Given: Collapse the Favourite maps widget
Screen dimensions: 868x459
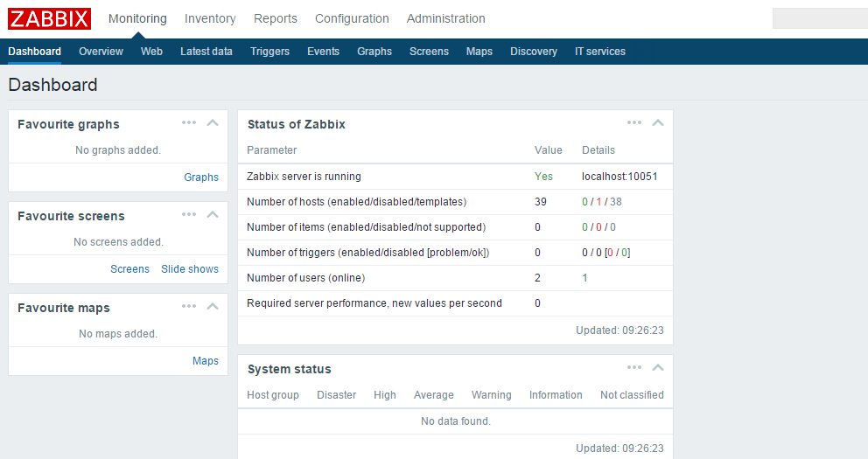Looking at the screenshot, I should [213, 306].
